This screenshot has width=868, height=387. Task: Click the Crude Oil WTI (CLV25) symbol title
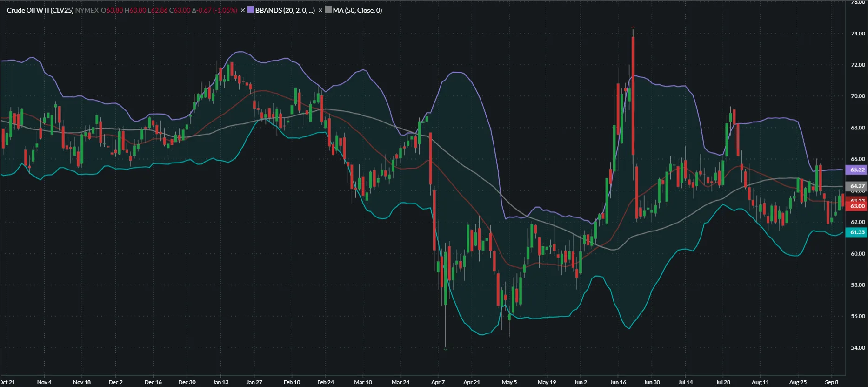(x=40, y=10)
